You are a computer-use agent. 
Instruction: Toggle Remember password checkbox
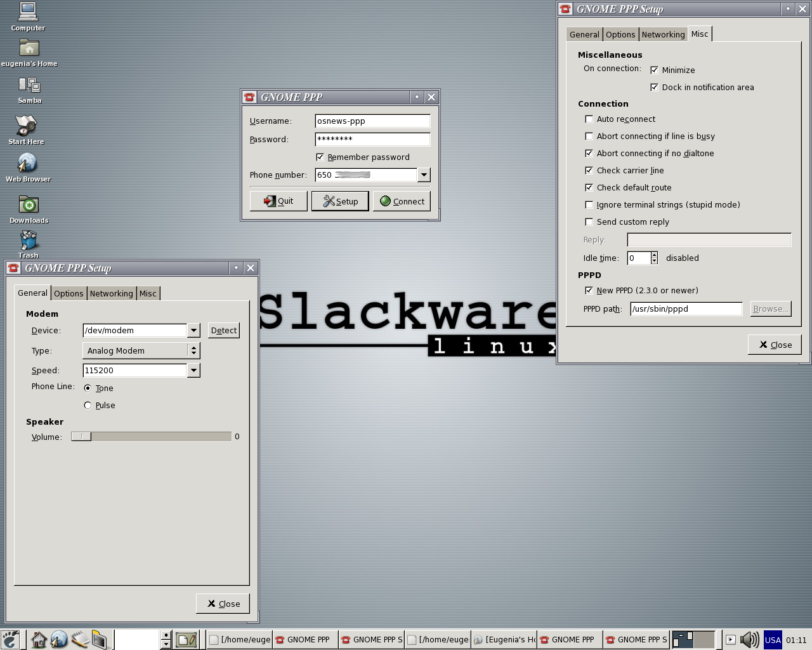320,157
